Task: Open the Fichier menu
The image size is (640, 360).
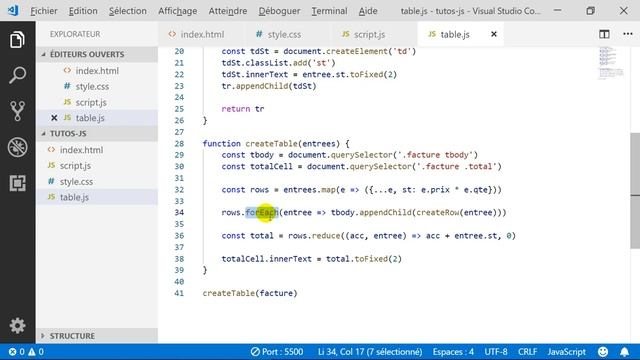Action: (x=44, y=11)
